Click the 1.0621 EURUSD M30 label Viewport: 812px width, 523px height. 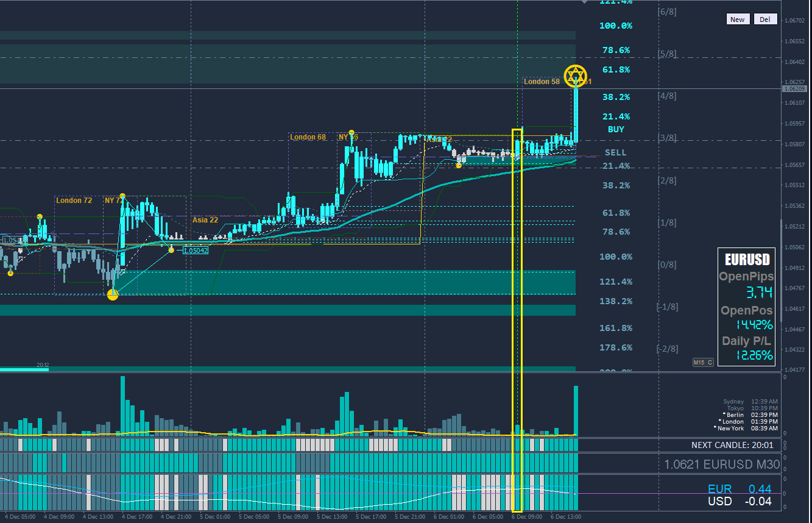tap(722, 464)
